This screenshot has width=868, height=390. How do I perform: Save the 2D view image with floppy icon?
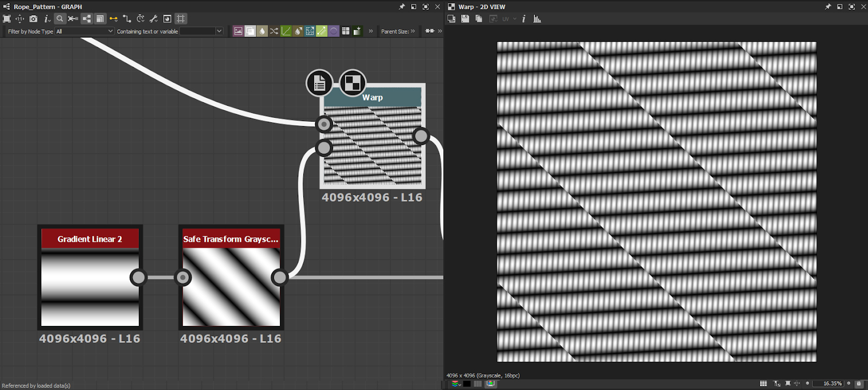[465, 18]
